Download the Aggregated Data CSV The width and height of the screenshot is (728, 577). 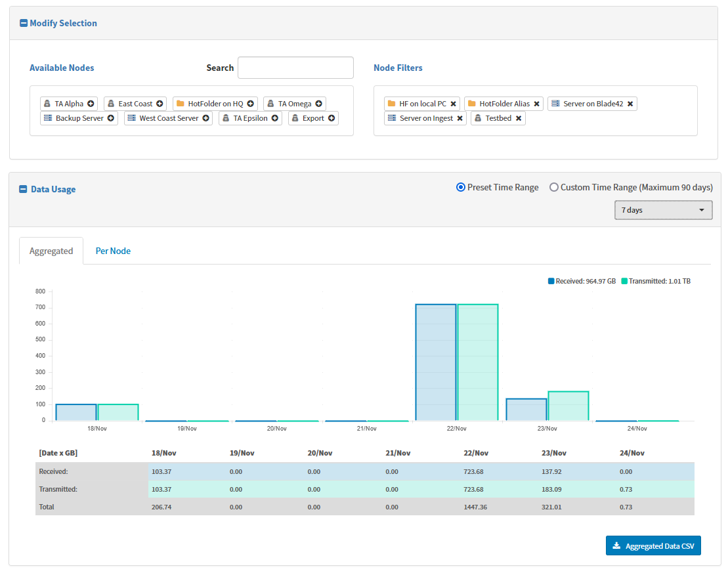[653, 545]
